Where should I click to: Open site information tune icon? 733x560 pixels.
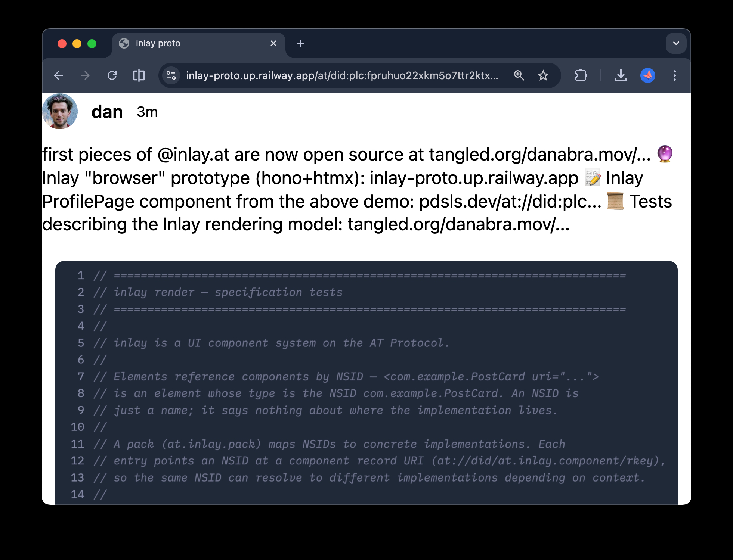[x=171, y=76]
